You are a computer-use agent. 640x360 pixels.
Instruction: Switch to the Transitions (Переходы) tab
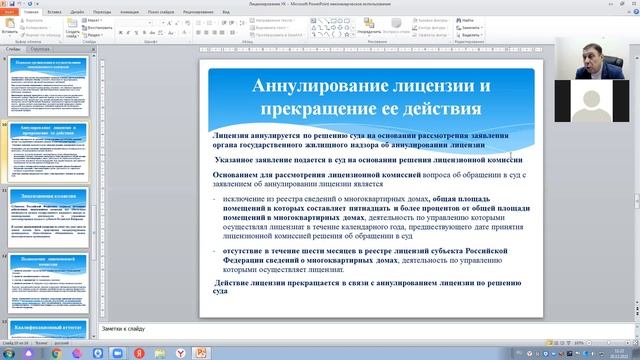click(102, 12)
